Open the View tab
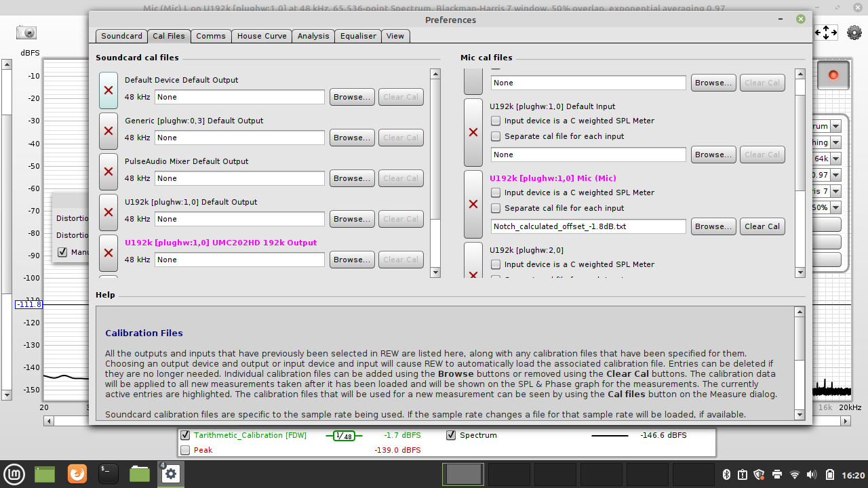This screenshot has height=488, width=868. pos(395,36)
